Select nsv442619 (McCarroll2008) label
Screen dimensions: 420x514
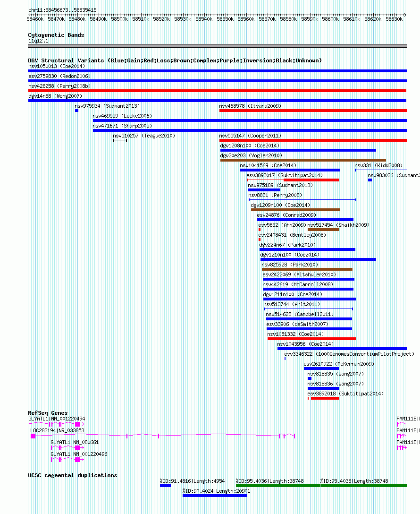click(x=298, y=284)
